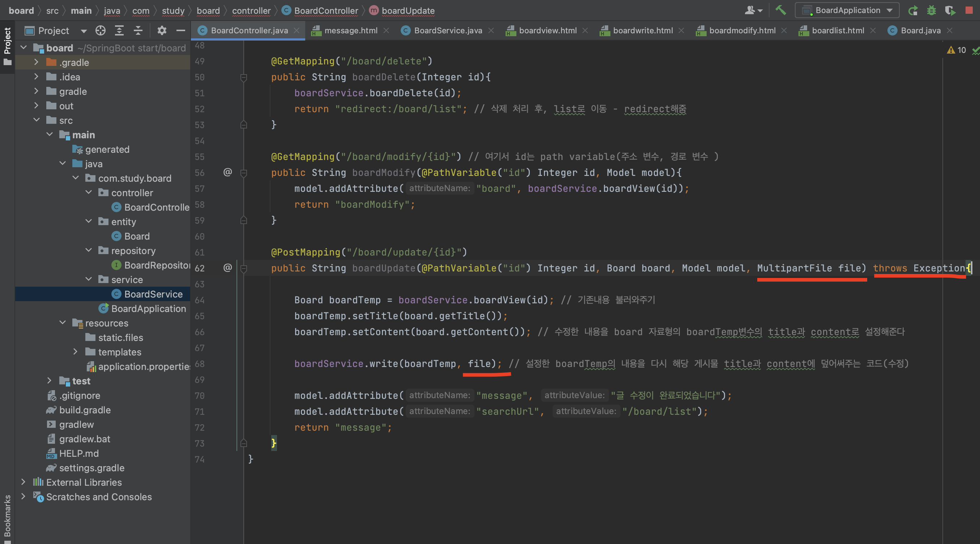The width and height of the screenshot is (980, 544).
Task: Toggle code folding at line 62
Action: [x=244, y=269]
